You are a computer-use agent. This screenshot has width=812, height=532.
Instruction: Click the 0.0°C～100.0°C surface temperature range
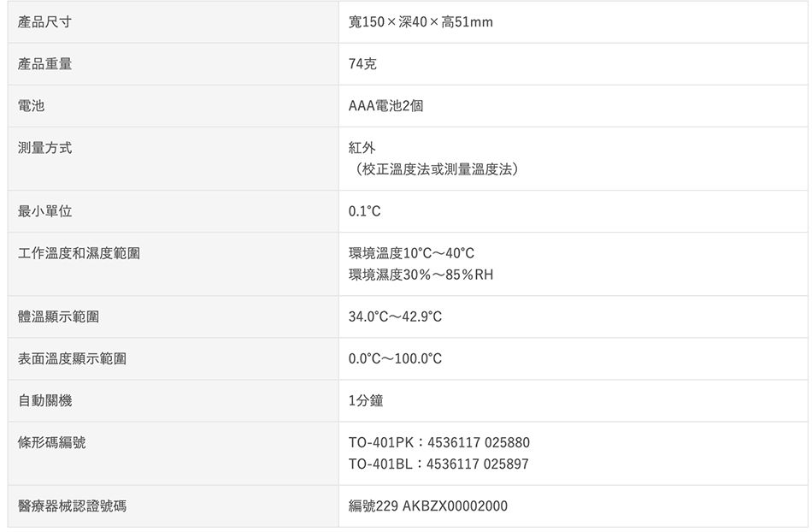pyautogui.click(x=395, y=358)
